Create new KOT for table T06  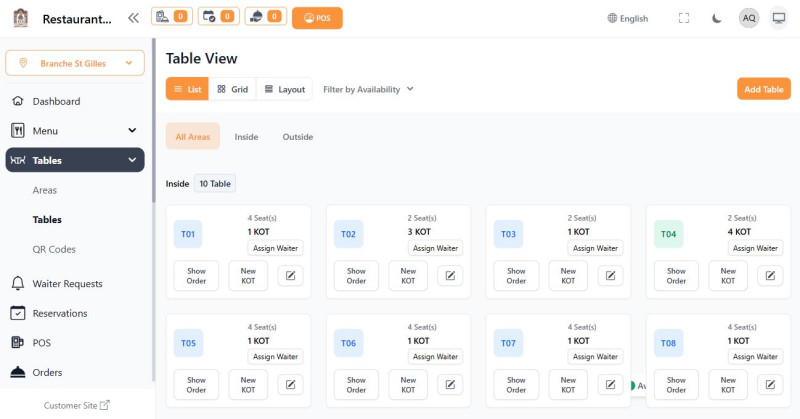click(408, 385)
